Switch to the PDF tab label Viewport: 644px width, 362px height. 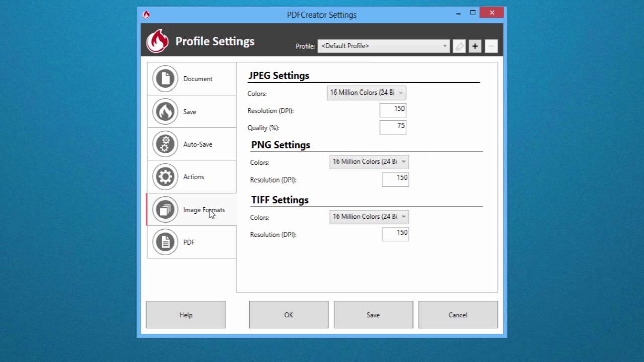click(189, 242)
